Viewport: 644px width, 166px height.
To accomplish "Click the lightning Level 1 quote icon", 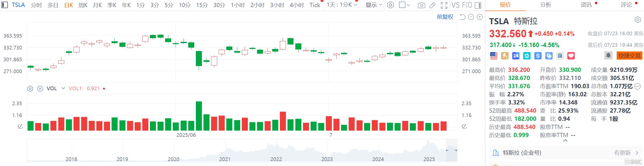I will pos(505,56).
